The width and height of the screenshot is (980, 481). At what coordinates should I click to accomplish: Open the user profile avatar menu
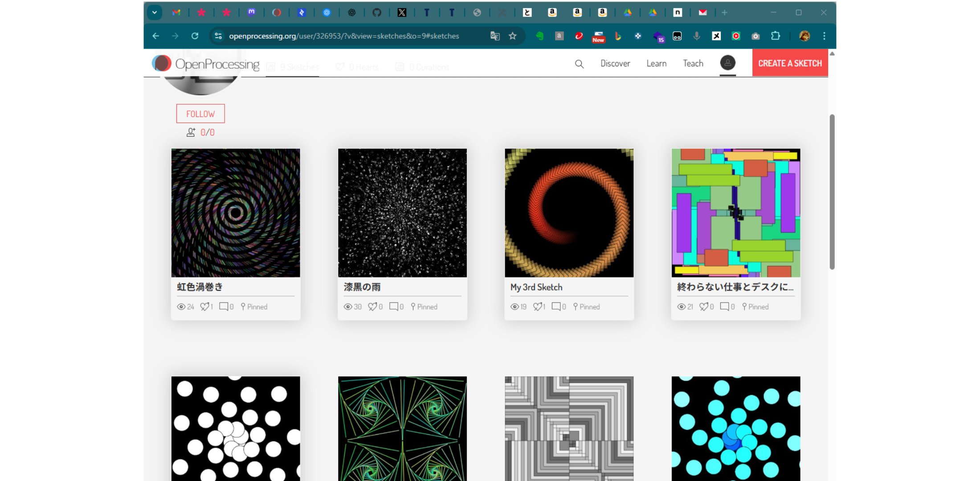(727, 63)
